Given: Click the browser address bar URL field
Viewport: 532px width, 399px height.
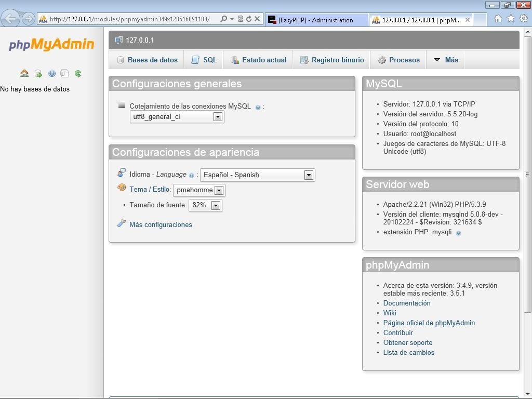Looking at the screenshot, I should (x=130, y=19).
